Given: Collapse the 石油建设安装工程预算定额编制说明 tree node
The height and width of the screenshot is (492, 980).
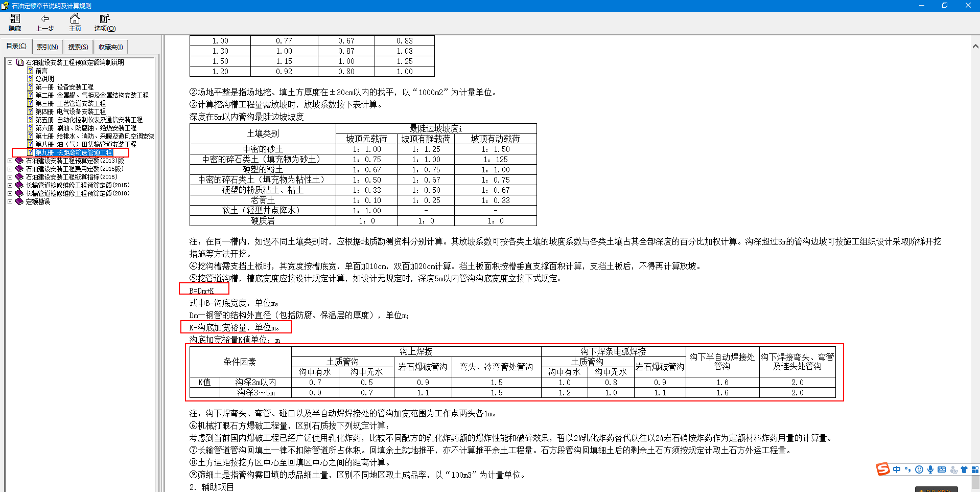Looking at the screenshot, I should 10,62.
